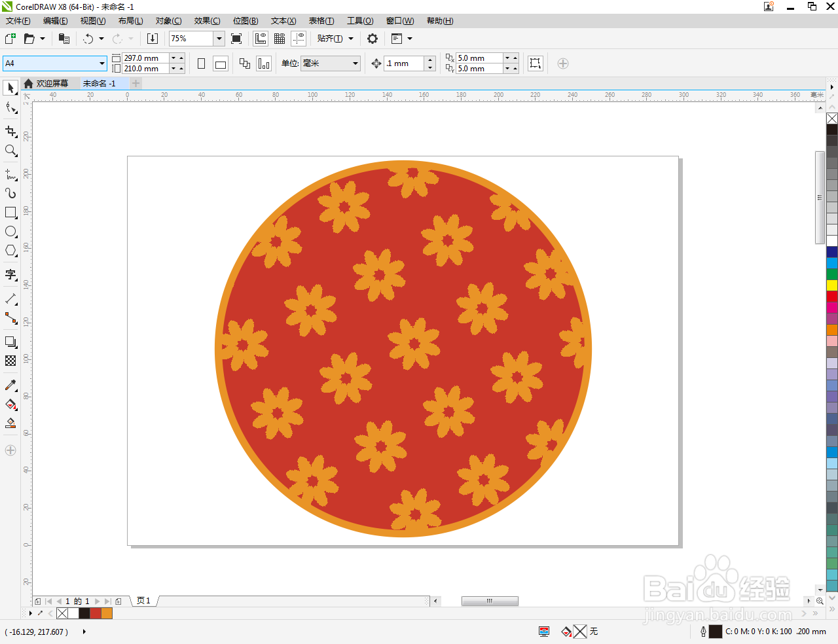
Task: Toggle show rulers button
Action: point(261,39)
